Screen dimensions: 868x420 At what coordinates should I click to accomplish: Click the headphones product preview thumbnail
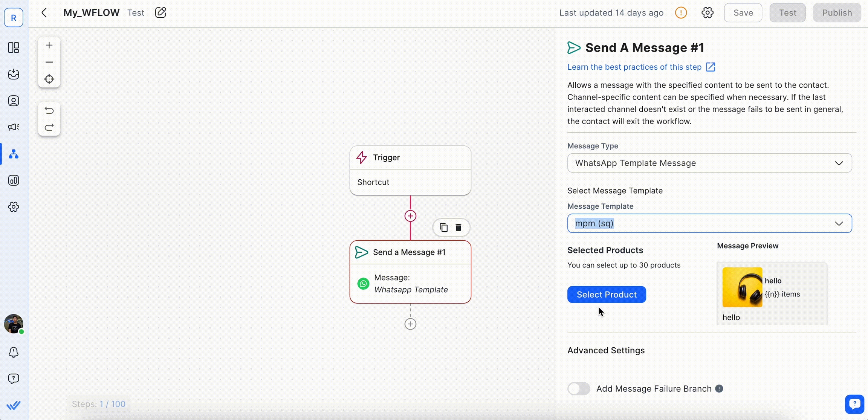click(x=742, y=287)
